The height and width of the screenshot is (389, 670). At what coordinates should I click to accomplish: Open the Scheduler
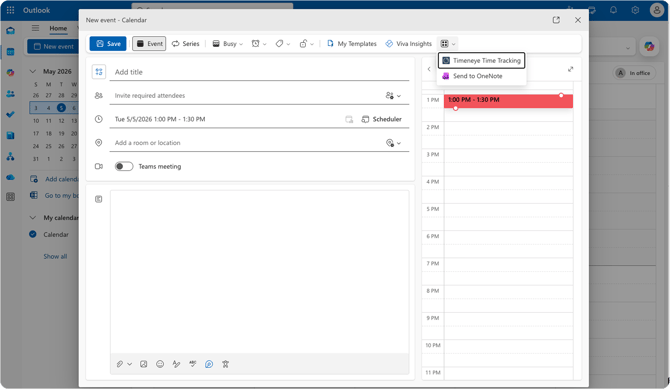pos(382,119)
